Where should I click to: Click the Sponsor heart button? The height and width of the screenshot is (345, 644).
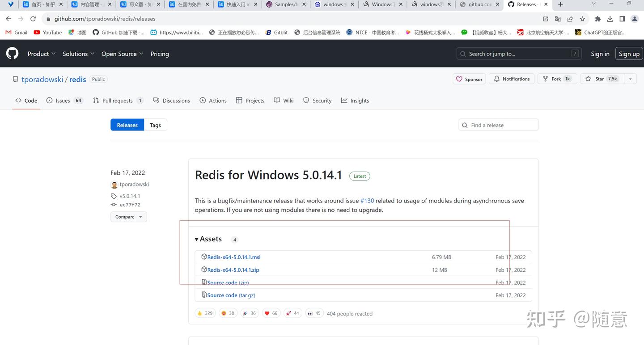tap(469, 79)
